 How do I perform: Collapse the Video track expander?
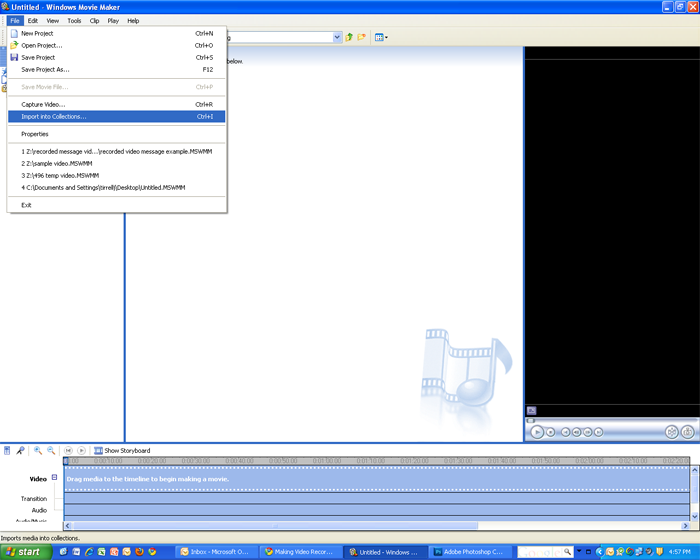point(54,477)
